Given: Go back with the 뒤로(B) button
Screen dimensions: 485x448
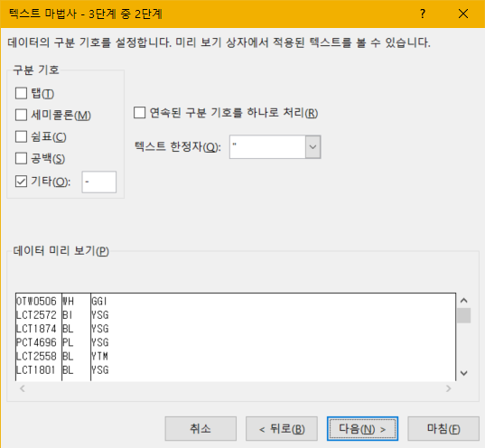Looking at the screenshot, I should 282,428.
